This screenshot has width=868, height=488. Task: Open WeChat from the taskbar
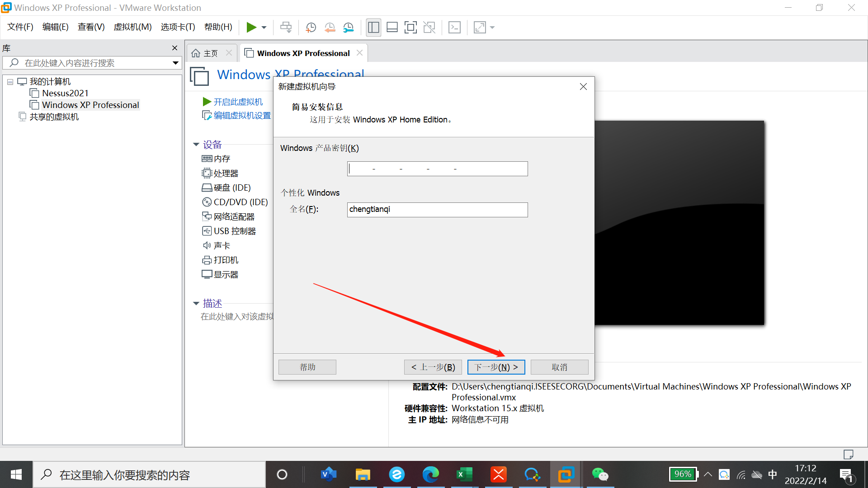point(600,474)
